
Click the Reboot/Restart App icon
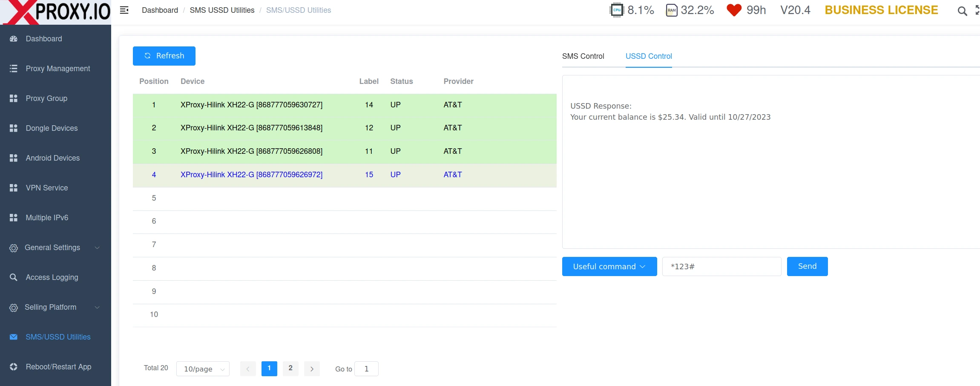click(x=14, y=367)
